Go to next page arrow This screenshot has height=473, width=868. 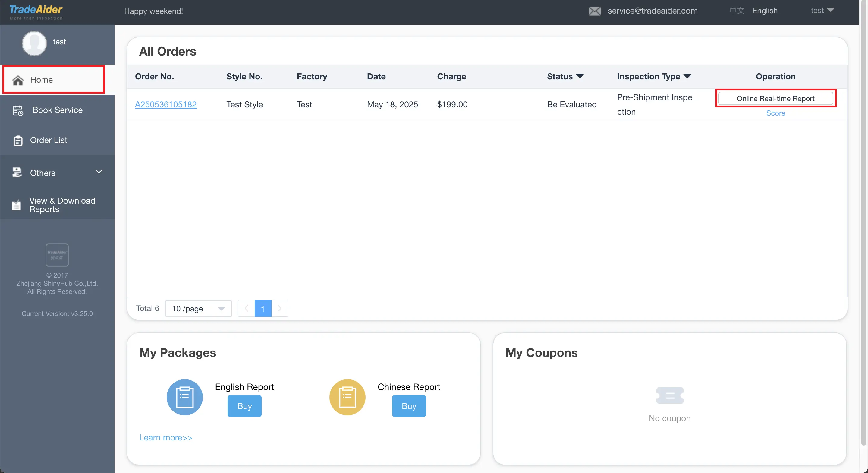tap(279, 308)
